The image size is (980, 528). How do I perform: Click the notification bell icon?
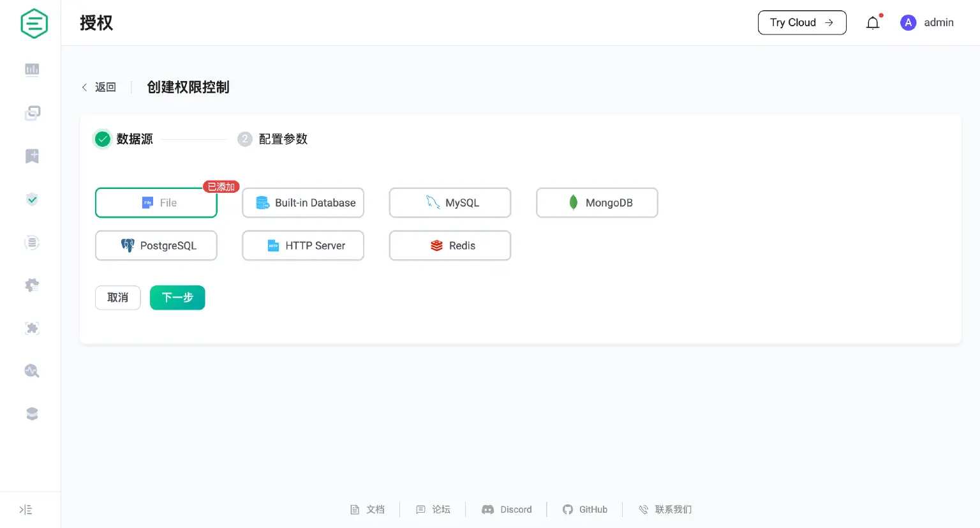pos(873,23)
